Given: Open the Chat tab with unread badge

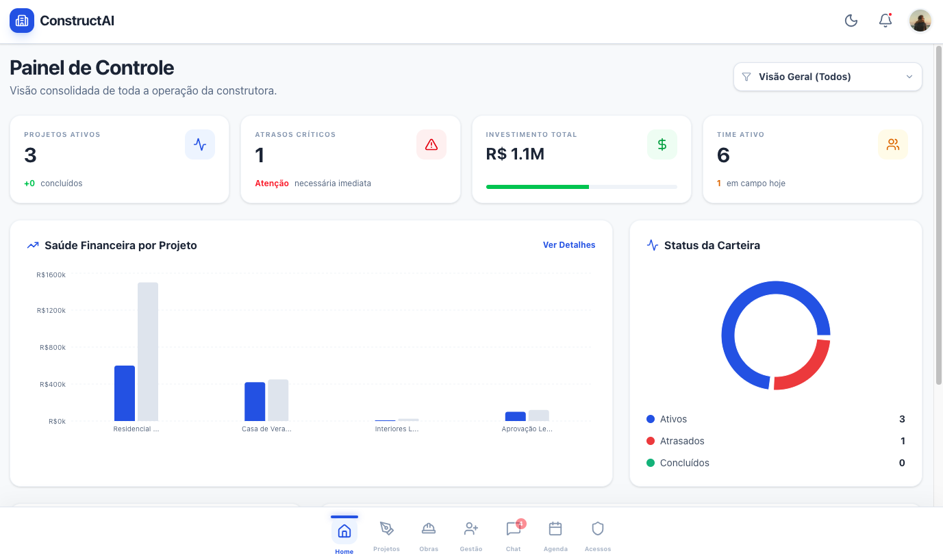Looking at the screenshot, I should 514,535.
